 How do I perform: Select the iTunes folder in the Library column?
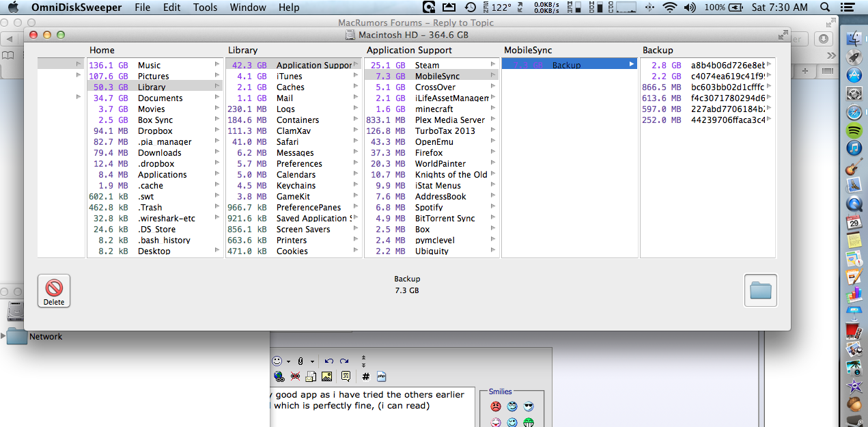[x=294, y=76]
